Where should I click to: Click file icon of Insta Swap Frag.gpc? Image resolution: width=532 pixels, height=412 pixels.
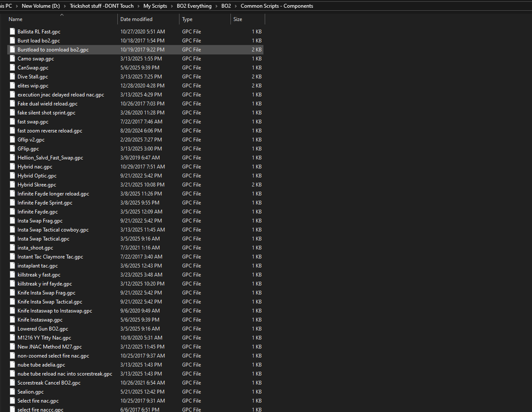[x=12, y=220]
